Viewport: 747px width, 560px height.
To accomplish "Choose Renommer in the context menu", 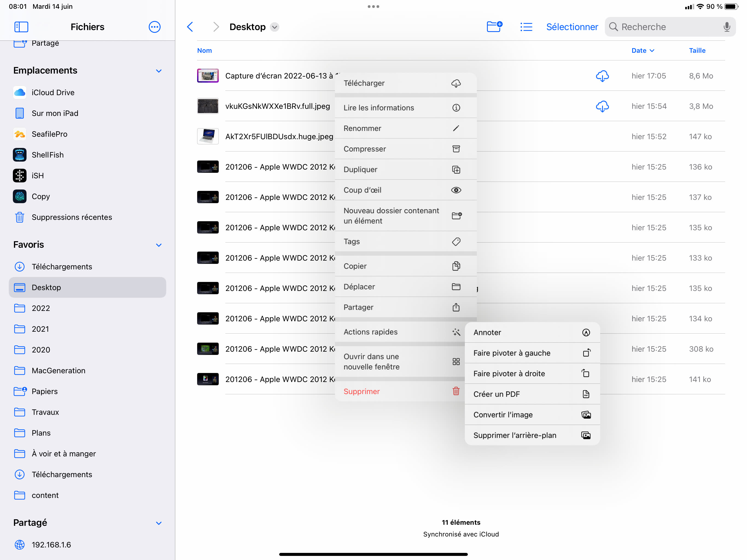I will (x=405, y=128).
